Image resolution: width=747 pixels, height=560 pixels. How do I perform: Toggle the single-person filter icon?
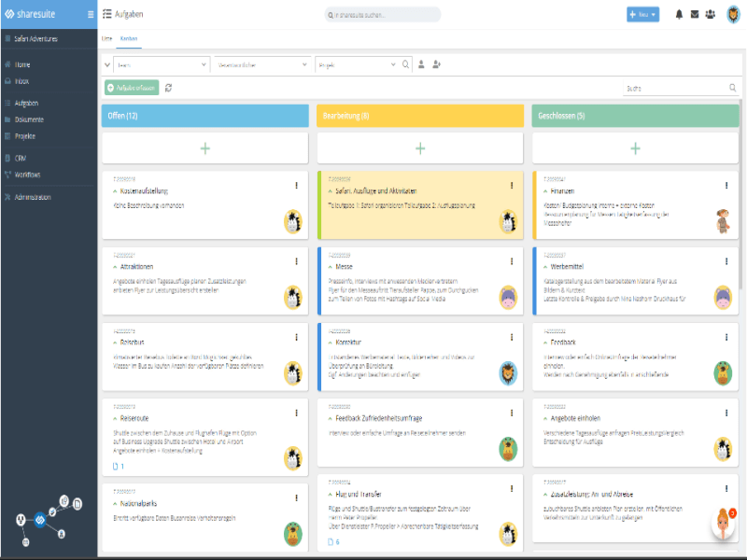(x=421, y=65)
